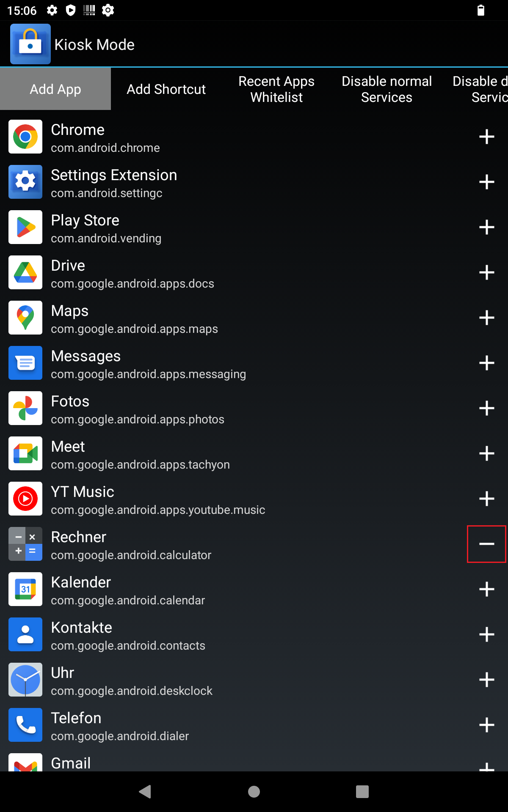Tap the Meet app icon
This screenshot has width=508, height=812.
[x=25, y=453]
